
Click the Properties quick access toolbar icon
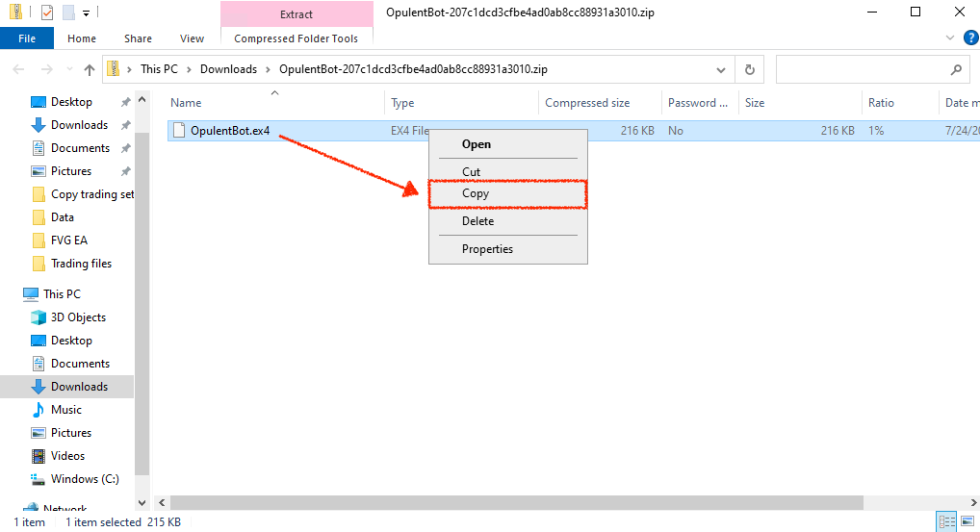[47, 13]
